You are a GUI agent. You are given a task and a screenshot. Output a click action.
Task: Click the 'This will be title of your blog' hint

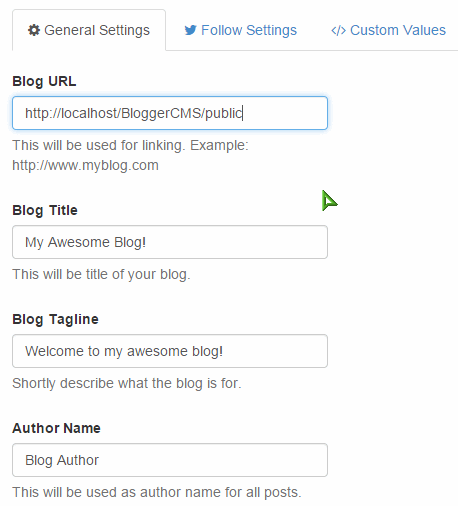(x=101, y=274)
